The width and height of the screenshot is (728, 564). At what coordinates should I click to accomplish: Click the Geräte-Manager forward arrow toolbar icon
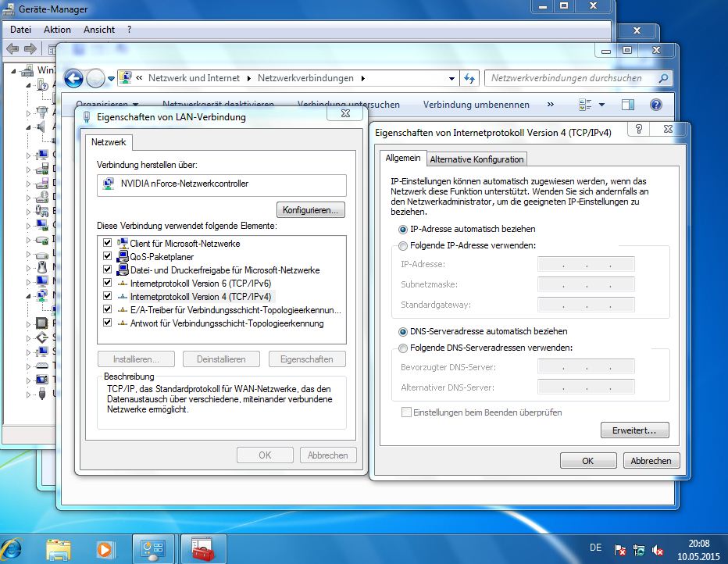pos(30,48)
